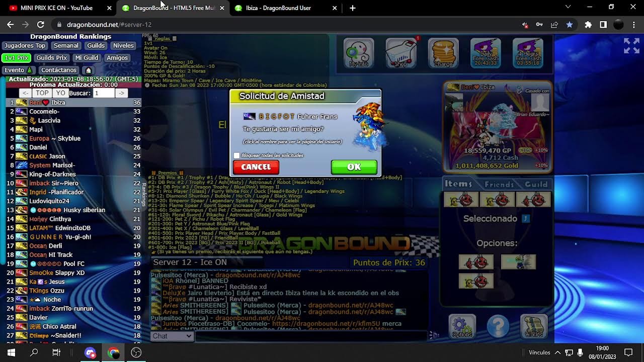This screenshot has width=644, height=362.
Task: Open the Options gear icon
Action: click(x=462, y=326)
